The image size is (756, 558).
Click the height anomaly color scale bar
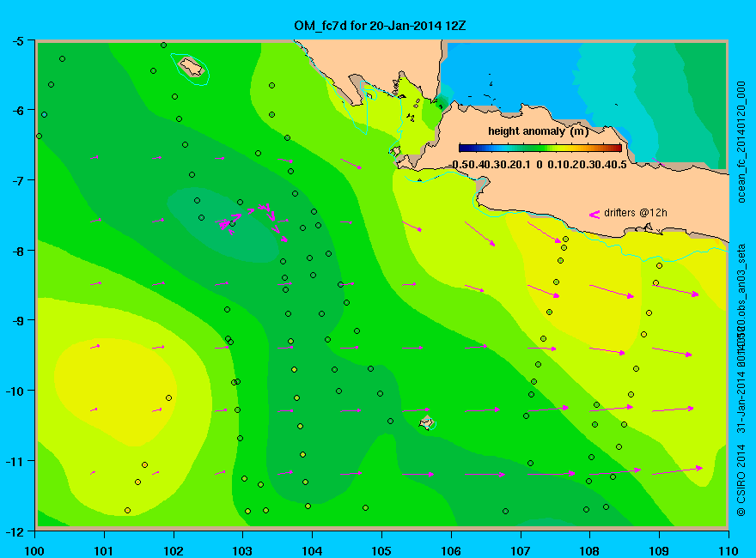pyautogui.click(x=540, y=148)
